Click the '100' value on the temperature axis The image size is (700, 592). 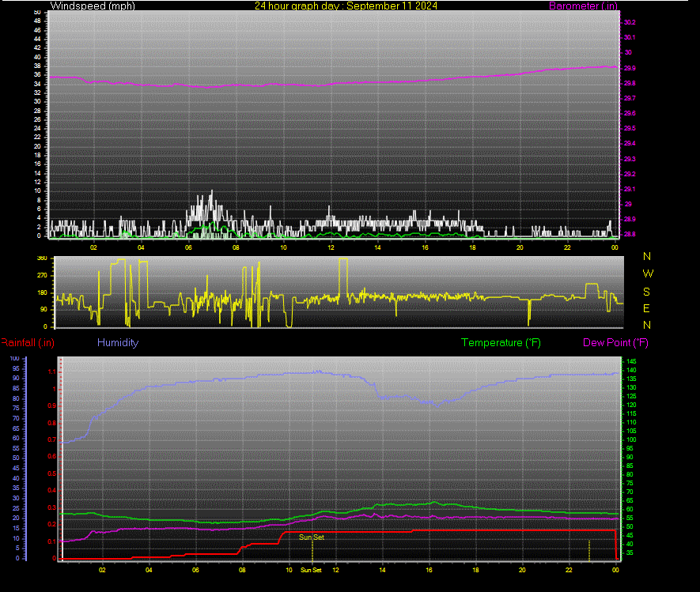tap(631, 440)
